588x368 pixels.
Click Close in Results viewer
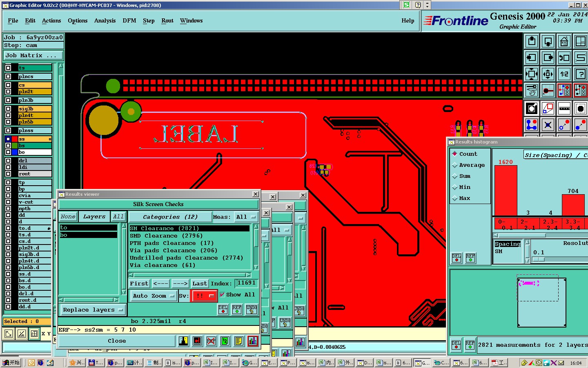(117, 341)
